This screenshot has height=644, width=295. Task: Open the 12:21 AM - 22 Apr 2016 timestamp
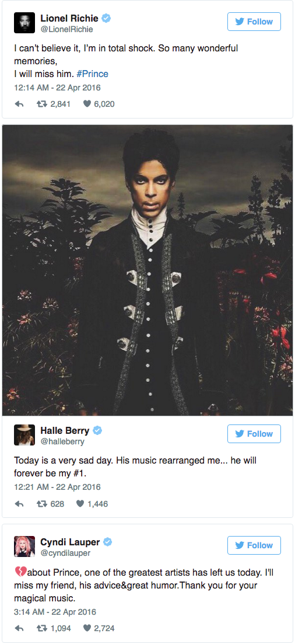click(58, 487)
